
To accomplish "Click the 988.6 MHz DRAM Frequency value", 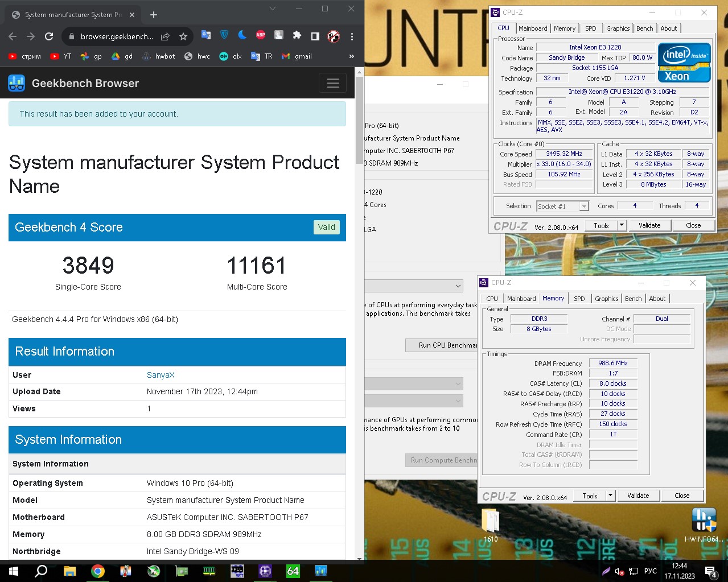I will (613, 363).
